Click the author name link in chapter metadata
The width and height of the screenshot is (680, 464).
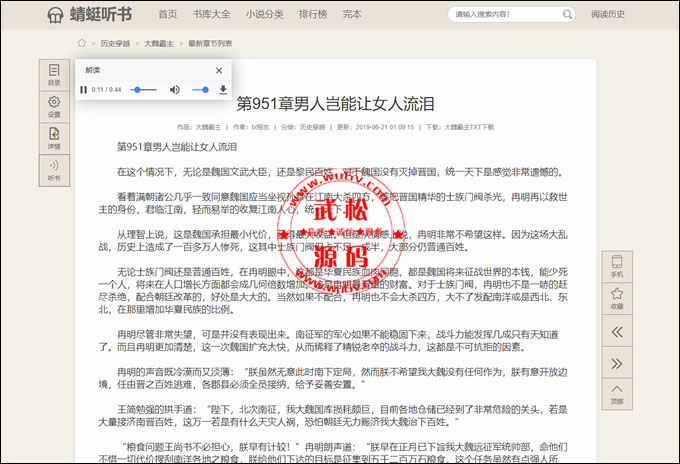(260, 127)
